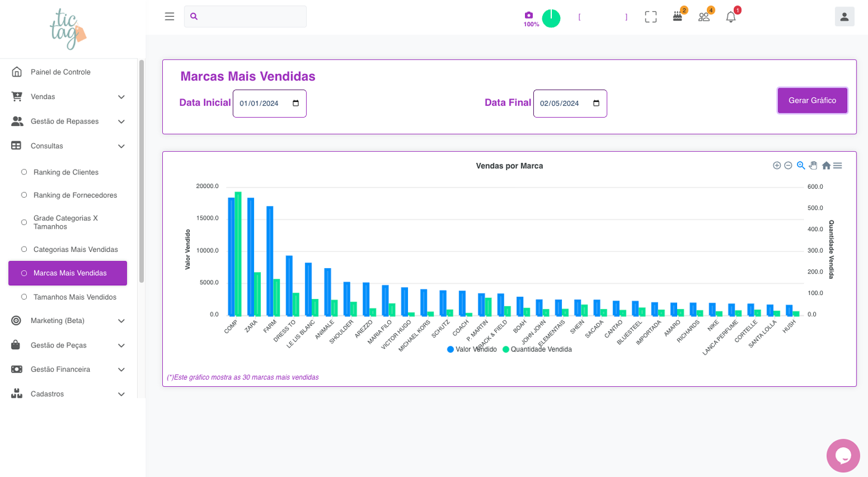Expand the Vendas menu chevron
The image size is (868, 477).
click(121, 97)
